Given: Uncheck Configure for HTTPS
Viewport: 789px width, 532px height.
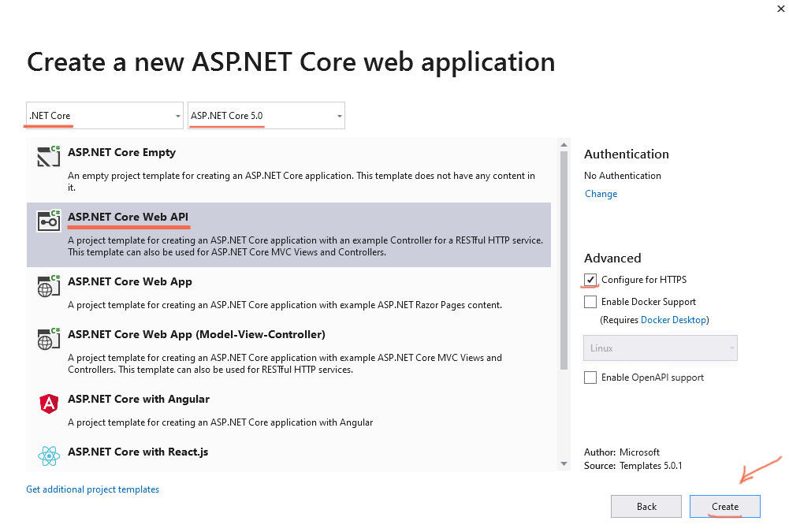Looking at the screenshot, I should pyautogui.click(x=590, y=280).
